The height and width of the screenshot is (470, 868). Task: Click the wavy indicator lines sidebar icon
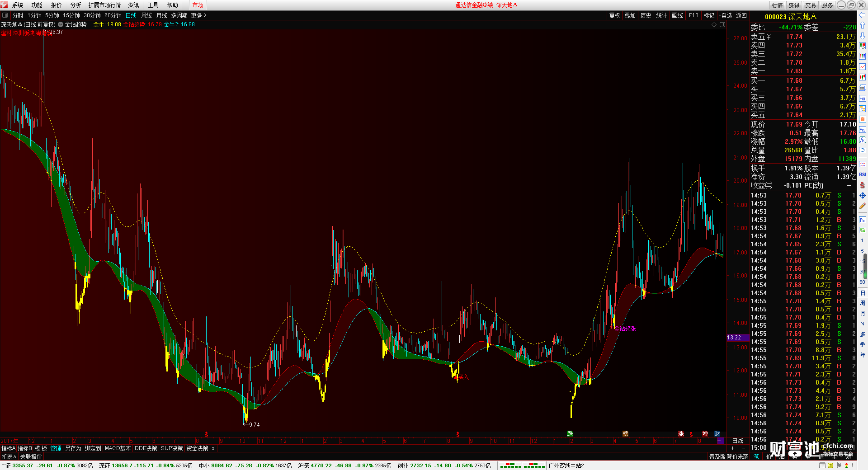point(863,164)
